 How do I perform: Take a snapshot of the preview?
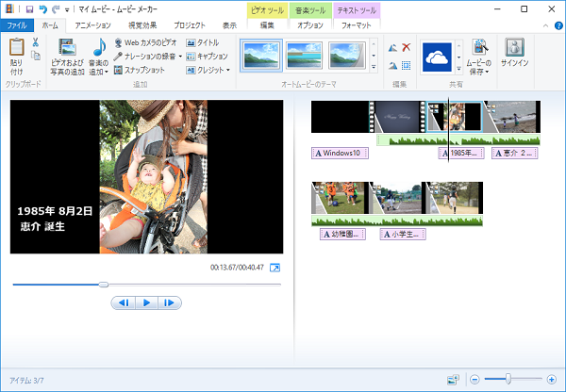[140, 70]
